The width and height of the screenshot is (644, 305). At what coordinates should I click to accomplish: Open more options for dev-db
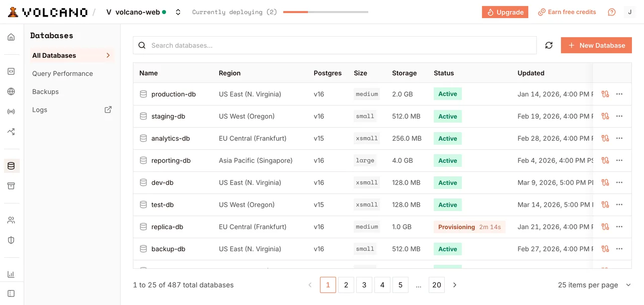tap(619, 182)
